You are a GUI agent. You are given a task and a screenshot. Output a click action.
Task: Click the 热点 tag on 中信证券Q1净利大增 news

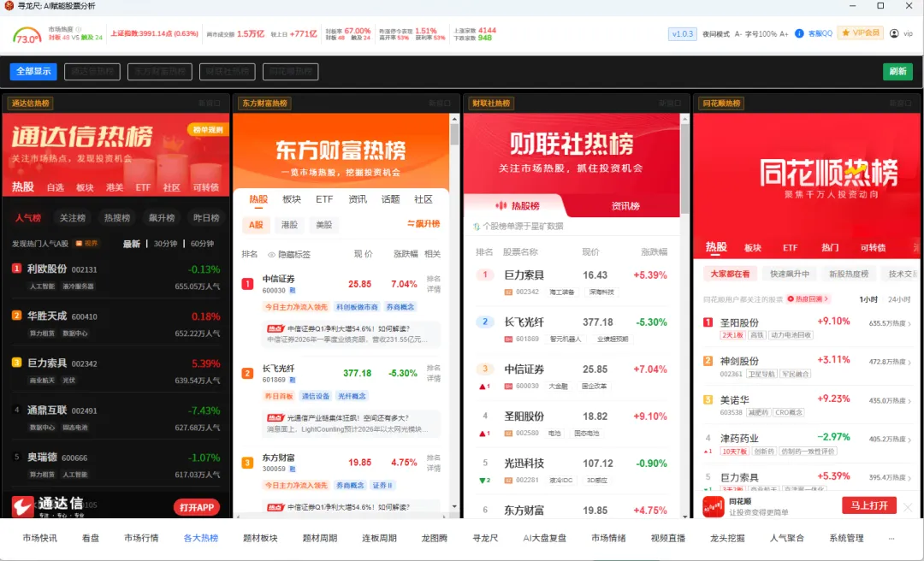click(275, 329)
